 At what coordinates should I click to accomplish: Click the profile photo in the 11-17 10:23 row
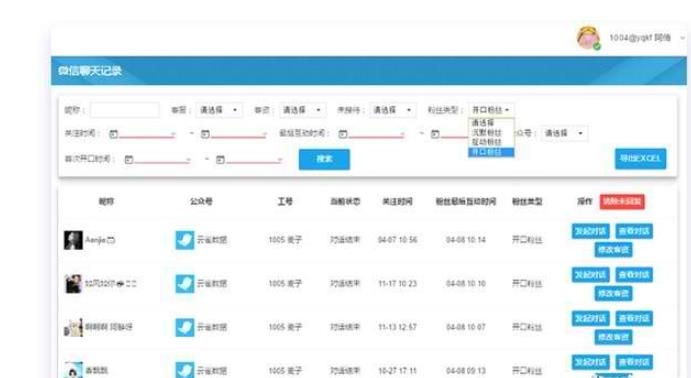pos(73,284)
